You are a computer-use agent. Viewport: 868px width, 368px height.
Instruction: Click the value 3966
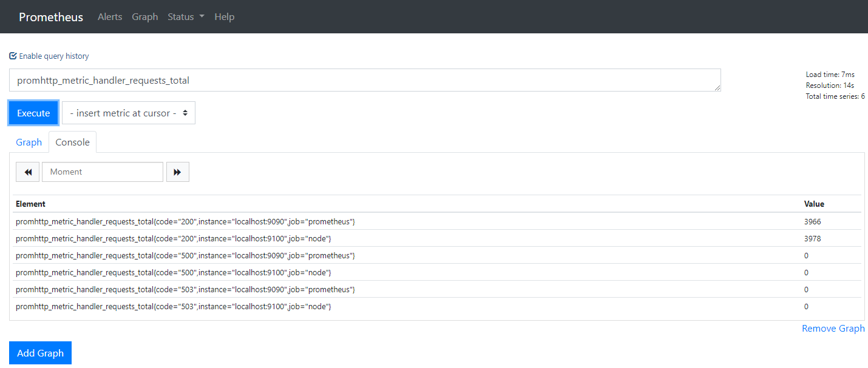[x=812, y=222]
